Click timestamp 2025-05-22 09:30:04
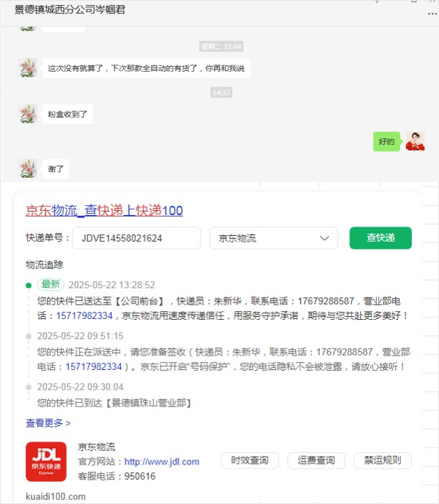439x504 pixels. pos(80,386)
